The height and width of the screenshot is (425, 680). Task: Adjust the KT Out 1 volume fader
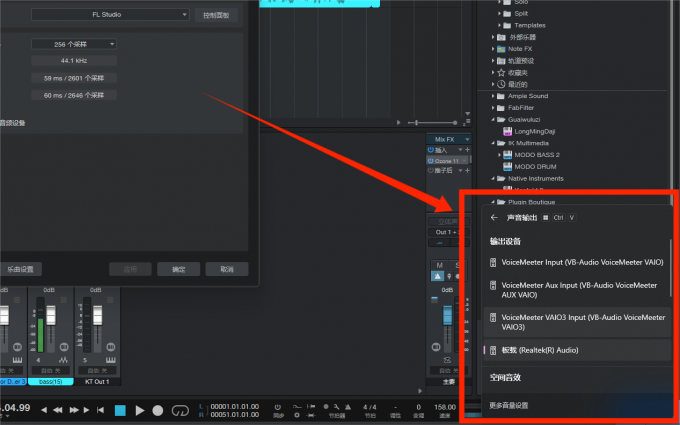tap(98, 315)
